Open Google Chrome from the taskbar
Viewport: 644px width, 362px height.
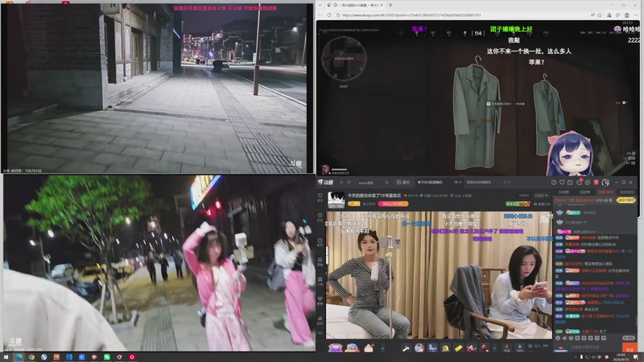pyautogui.click(x=31, y=357)
